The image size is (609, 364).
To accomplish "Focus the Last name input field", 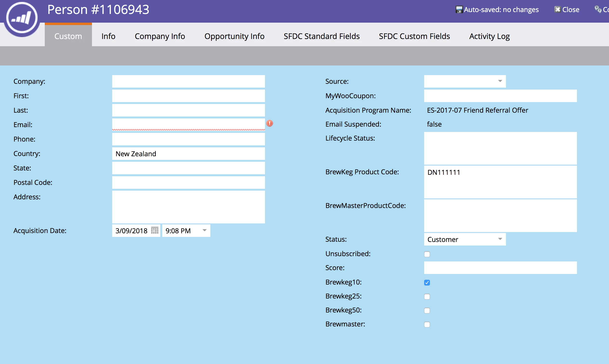I will [x=188, y=110].
